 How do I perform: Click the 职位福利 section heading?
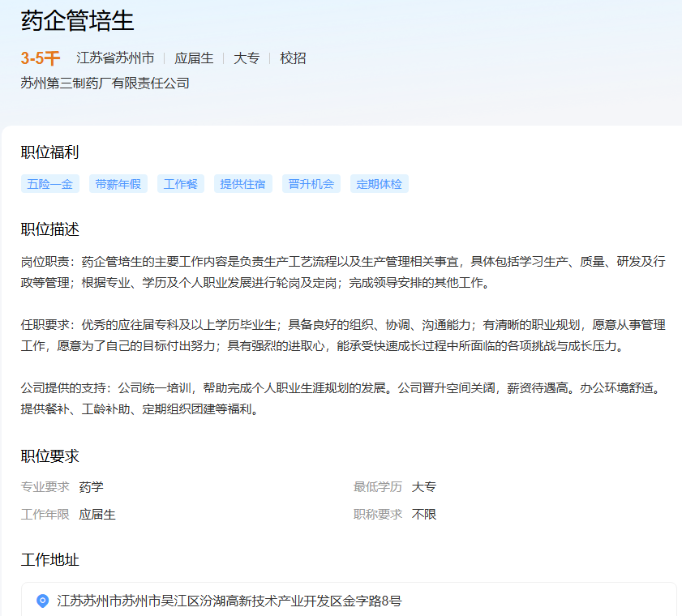click(x=49, y=152)
